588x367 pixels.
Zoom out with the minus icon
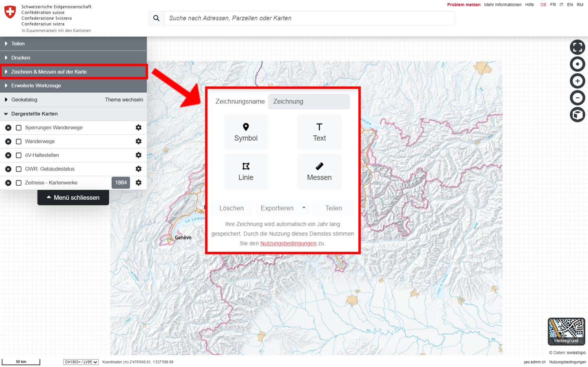[577, 98]
